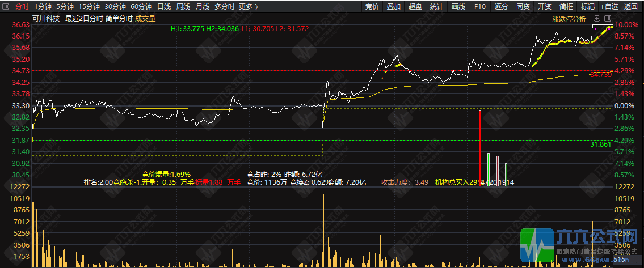
Task: Click the tall red bar in the chart
Action: pyautogui.click(x=479, y=148)
